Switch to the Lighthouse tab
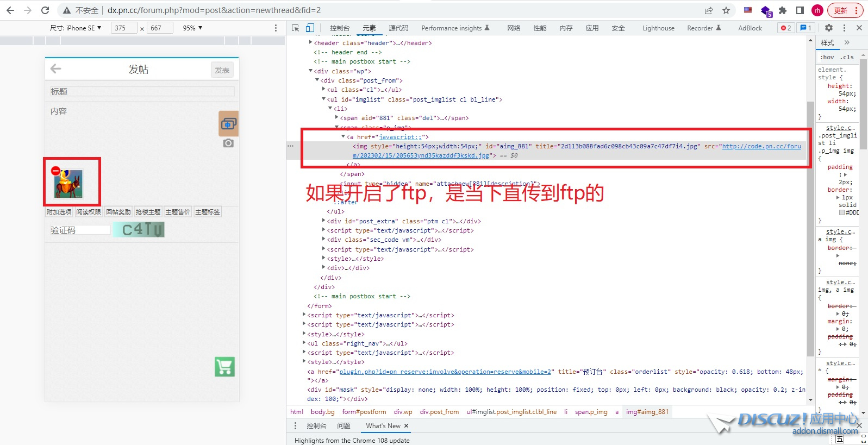Screen dimensions: 868x445 tap(658, 28)
